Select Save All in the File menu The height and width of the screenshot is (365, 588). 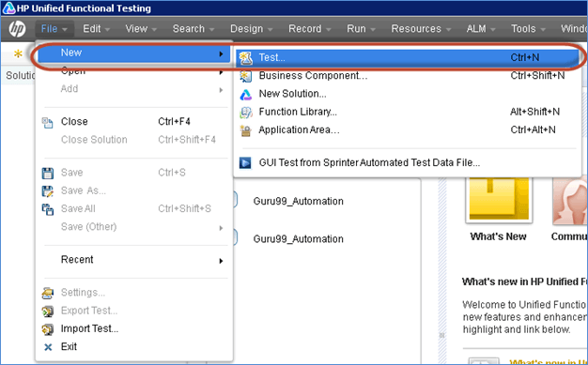[134, 208]
